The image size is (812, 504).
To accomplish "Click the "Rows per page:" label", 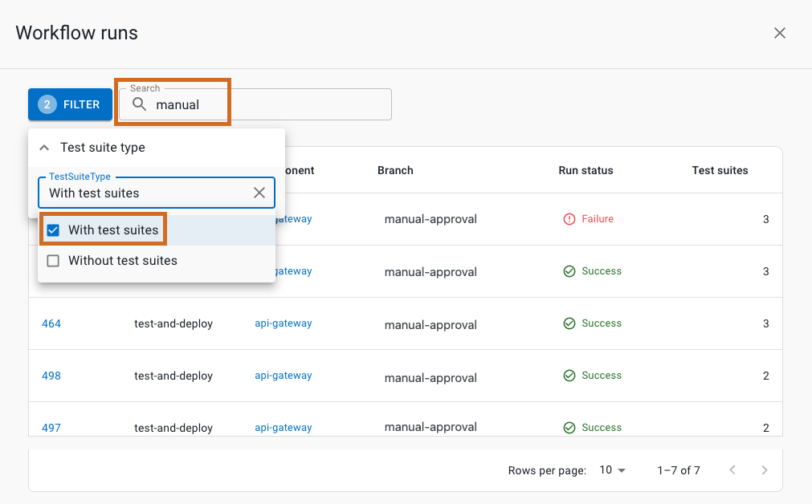I will [547, 471].
